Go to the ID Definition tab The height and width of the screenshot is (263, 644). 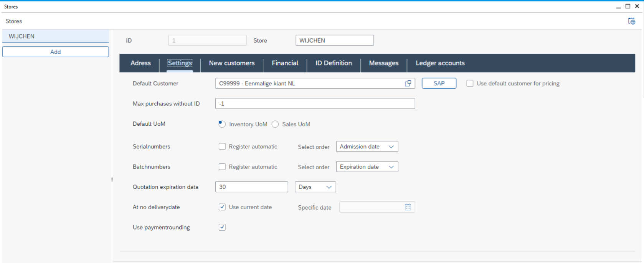[334, 63]
